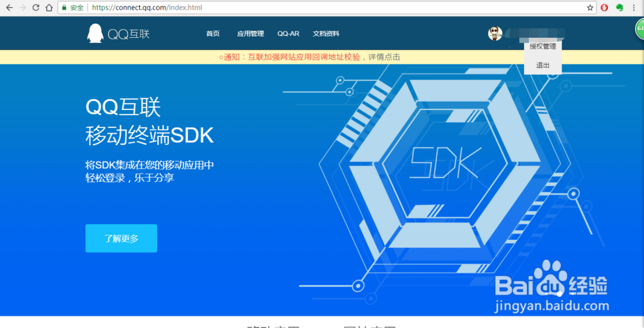Open Chrome three-dot menu
The width and height of the screenshot is (644, 328).
click(635, 7)
